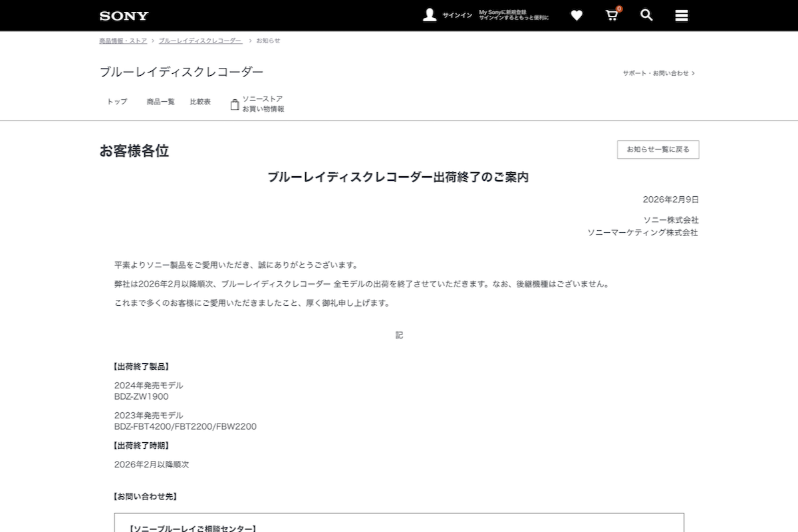Open the shopping cart icon

(x=611, y=15)
